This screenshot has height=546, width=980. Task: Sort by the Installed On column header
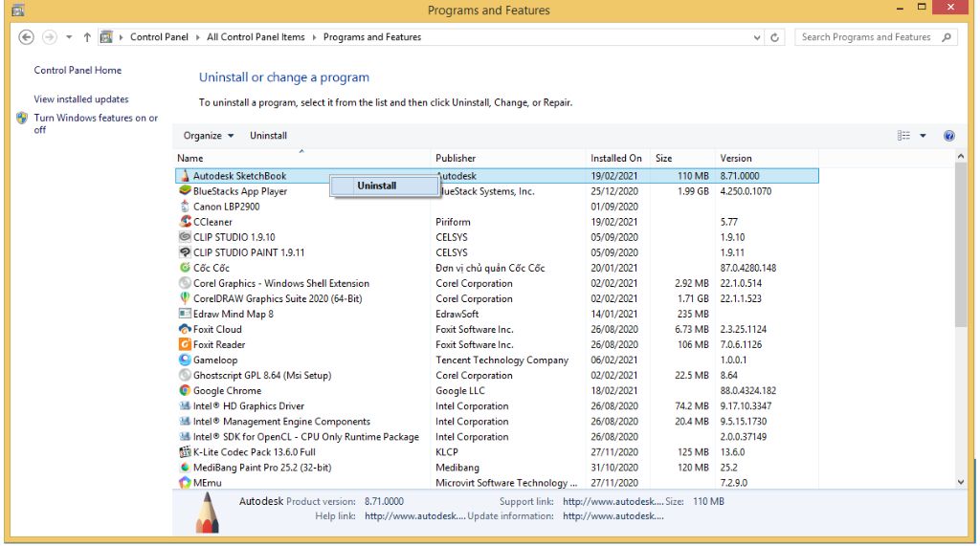tap(618, 158)
